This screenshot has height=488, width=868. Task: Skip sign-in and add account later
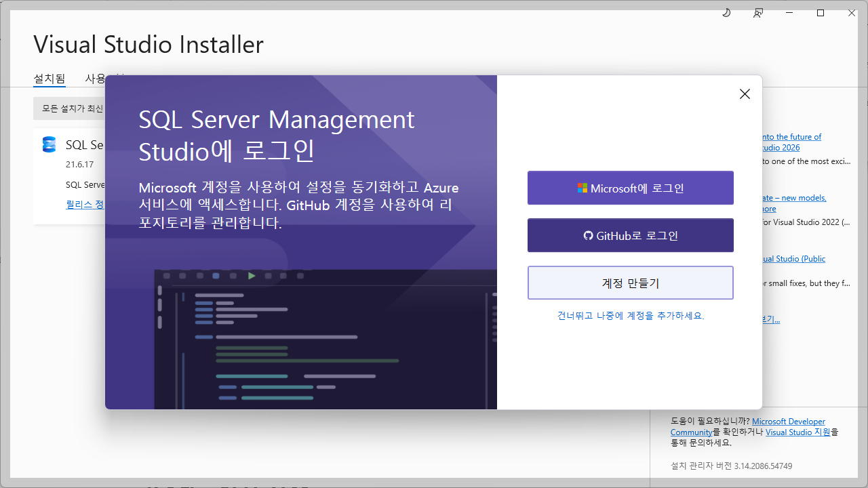click(x=631, y=315)
